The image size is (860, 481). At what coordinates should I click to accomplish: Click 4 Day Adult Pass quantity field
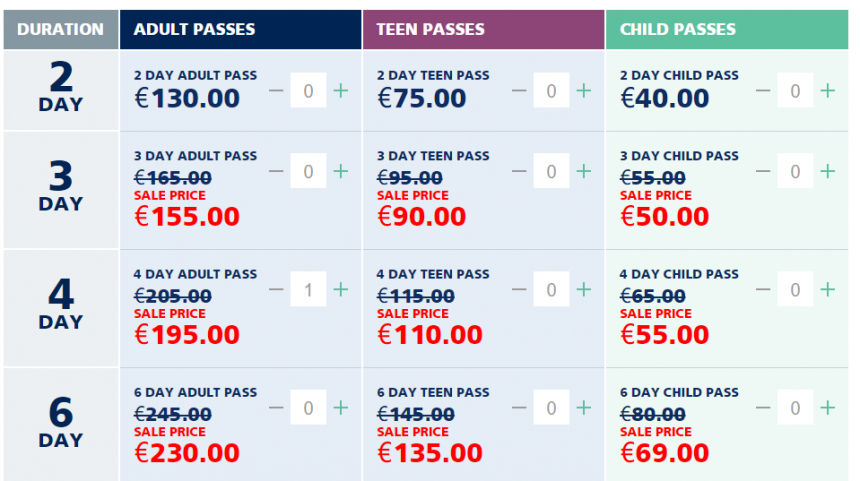[x=308, y=289]
